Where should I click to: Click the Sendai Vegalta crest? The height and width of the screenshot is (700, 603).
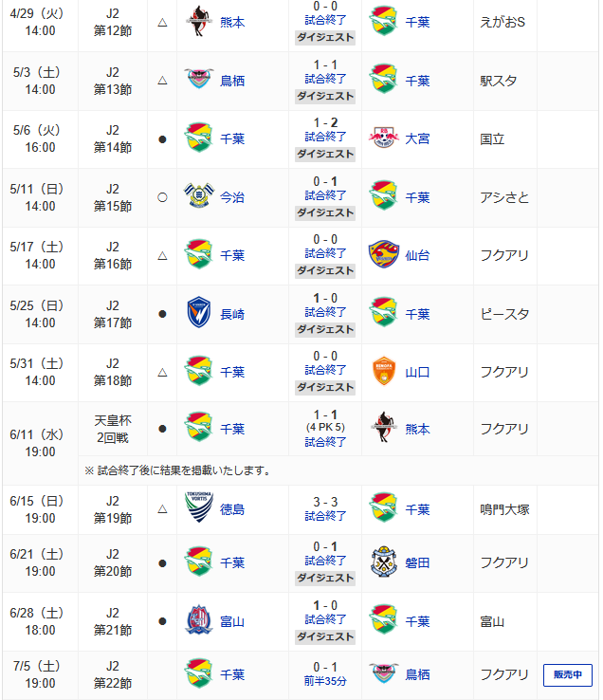tap(383, 254)
